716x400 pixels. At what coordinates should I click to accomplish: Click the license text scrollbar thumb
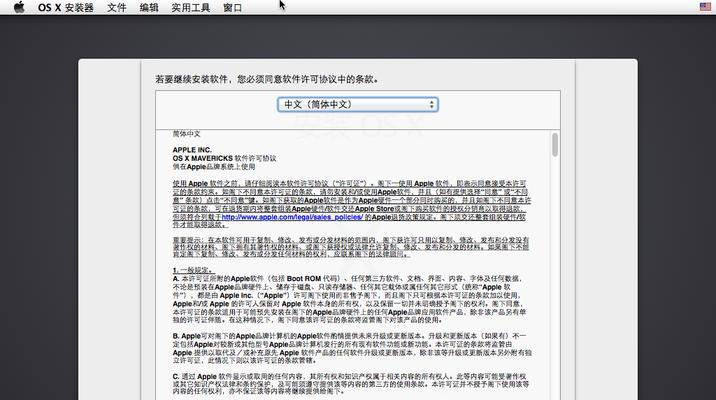555,145
